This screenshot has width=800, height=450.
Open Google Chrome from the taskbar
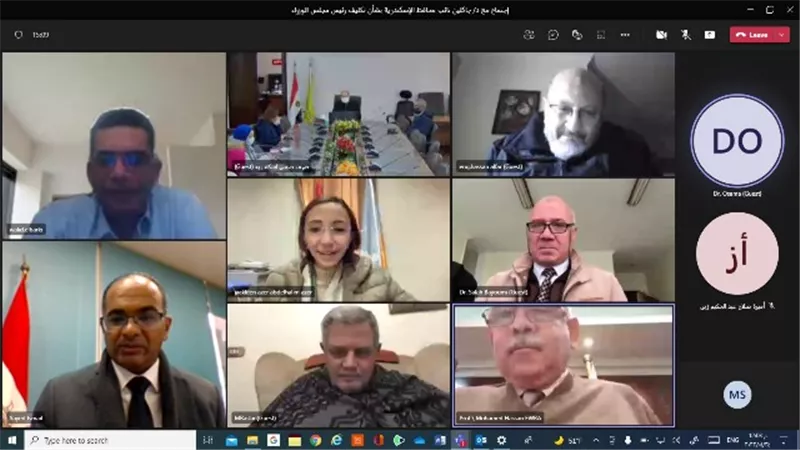[315, 440]
